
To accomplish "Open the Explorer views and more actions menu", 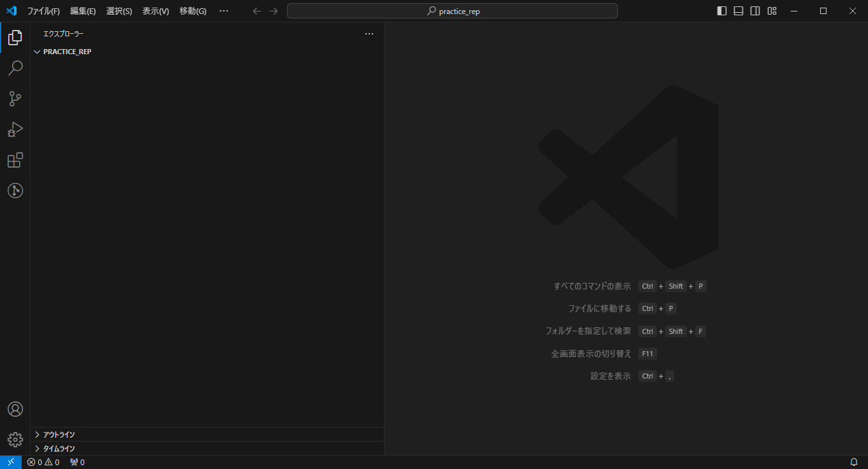I will pos(369,34).
